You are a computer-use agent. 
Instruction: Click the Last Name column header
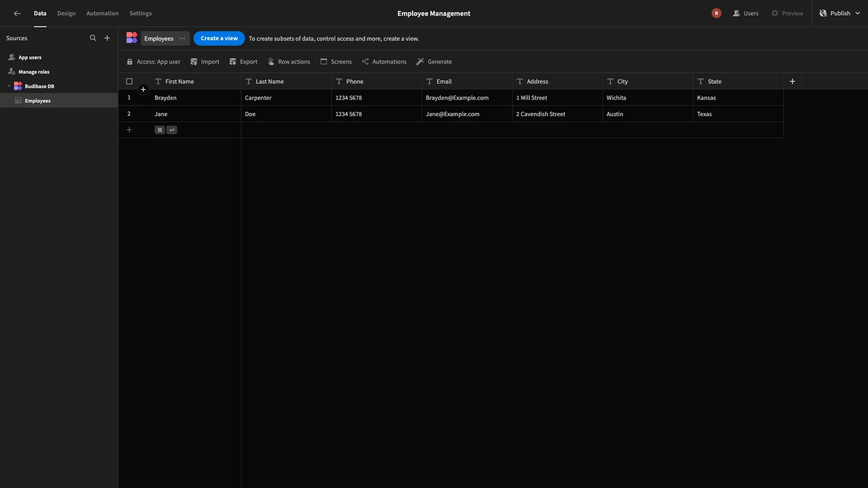tap(286, 82)
